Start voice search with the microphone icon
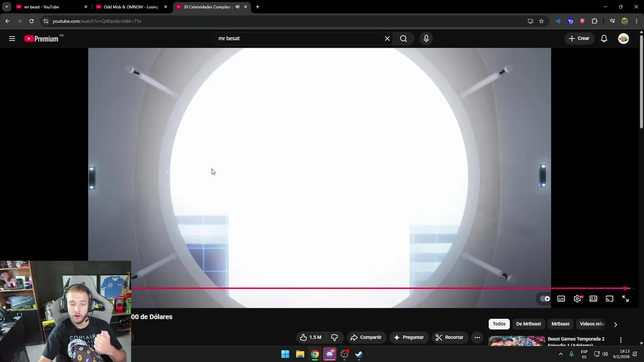 pos(426,38)
